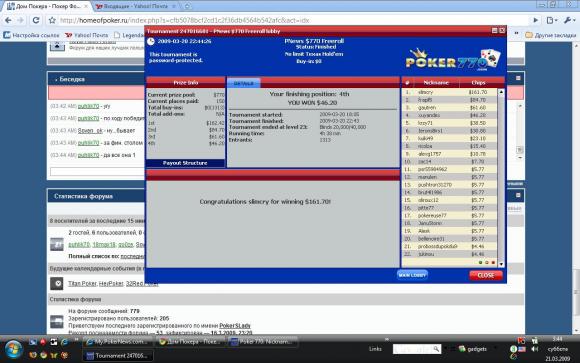Click the Payout Structure button
Image resolution: width=580 pixels, height=363 pixels.
coord(185,163)
